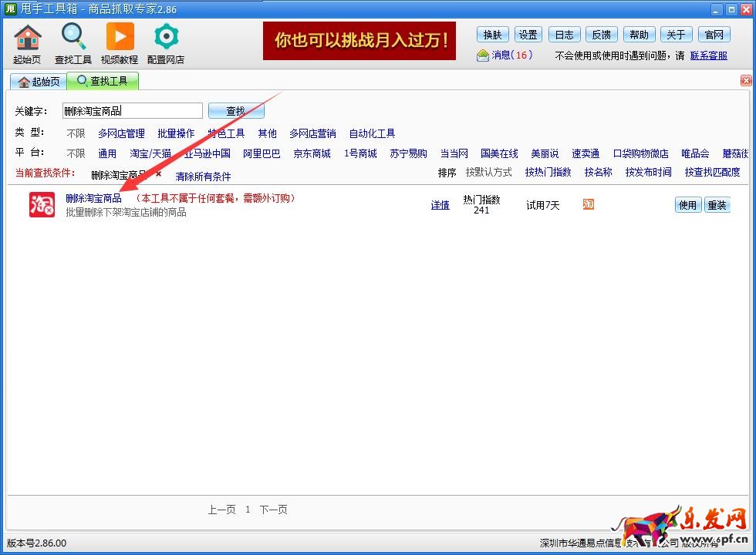Click the 甩手工具箱 title bar app icon
756x555 pixels.
pos(10,8)
